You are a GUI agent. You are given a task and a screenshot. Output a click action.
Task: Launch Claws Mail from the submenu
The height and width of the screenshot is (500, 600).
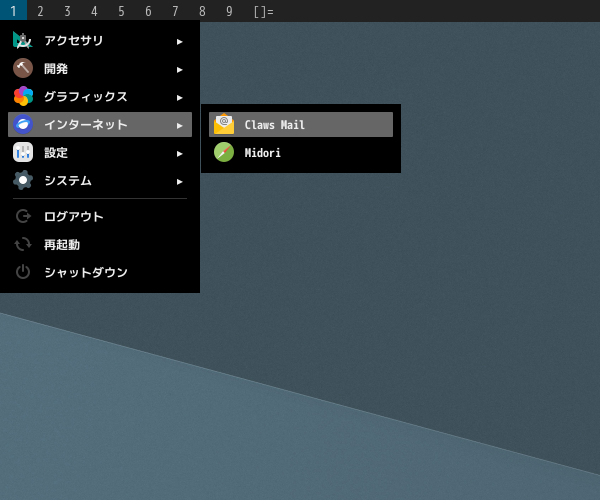[x=301, y=124]
